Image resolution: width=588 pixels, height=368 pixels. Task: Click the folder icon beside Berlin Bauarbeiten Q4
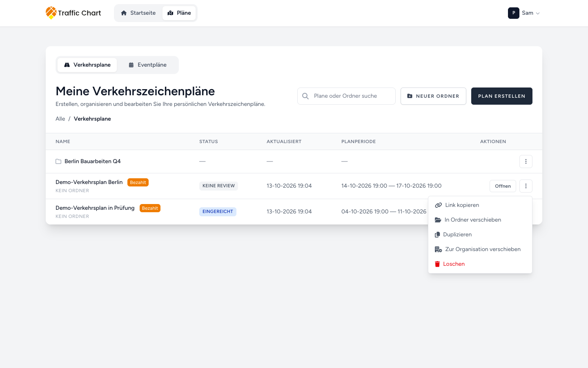coord(58,162)
